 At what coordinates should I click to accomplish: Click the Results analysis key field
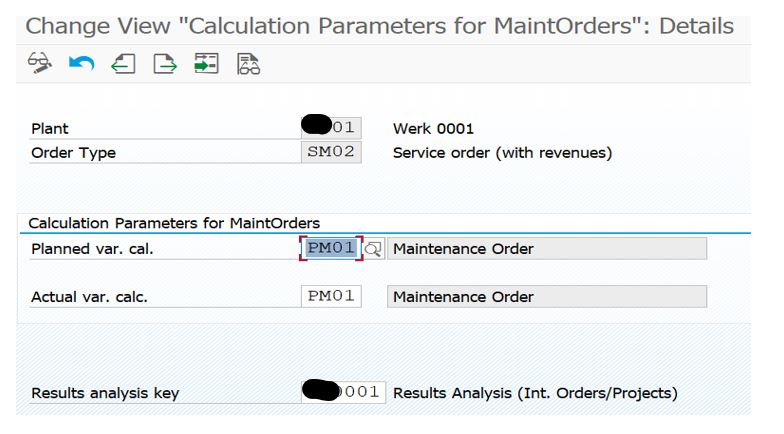tap(341, 392)
